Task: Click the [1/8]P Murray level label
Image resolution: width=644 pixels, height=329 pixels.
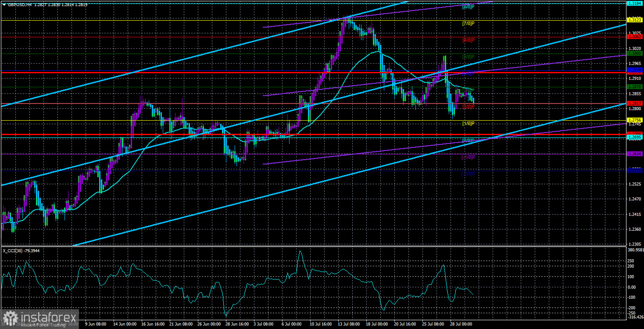Action: point(469,123)
